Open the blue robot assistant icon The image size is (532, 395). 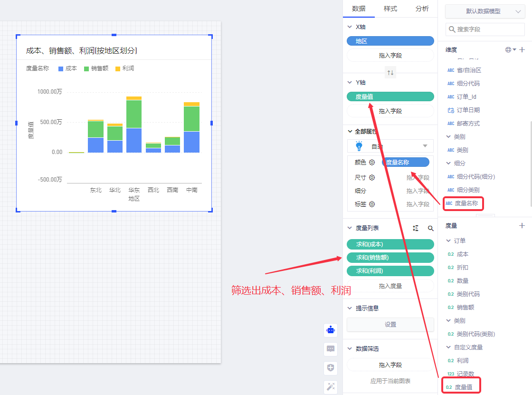[x=331, y=330]
